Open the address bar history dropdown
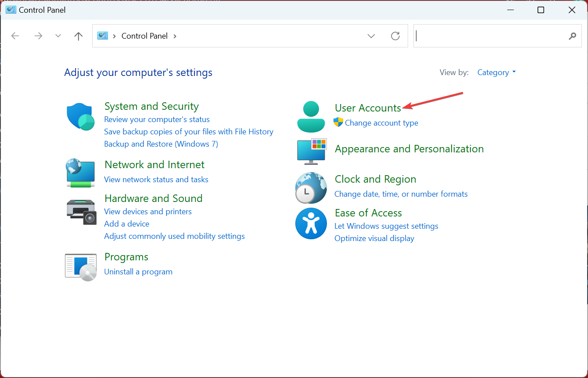The image size is (588, 378). click(x=371, y=36)
